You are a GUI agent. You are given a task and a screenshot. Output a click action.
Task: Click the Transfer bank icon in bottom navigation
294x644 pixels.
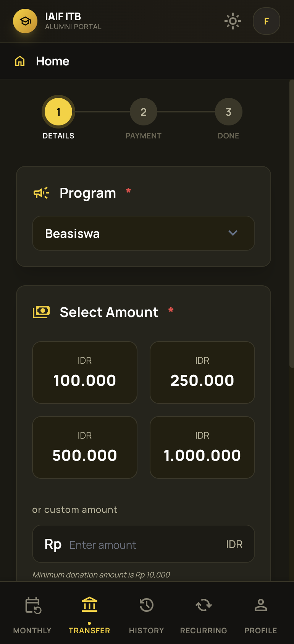coord(89,605)
